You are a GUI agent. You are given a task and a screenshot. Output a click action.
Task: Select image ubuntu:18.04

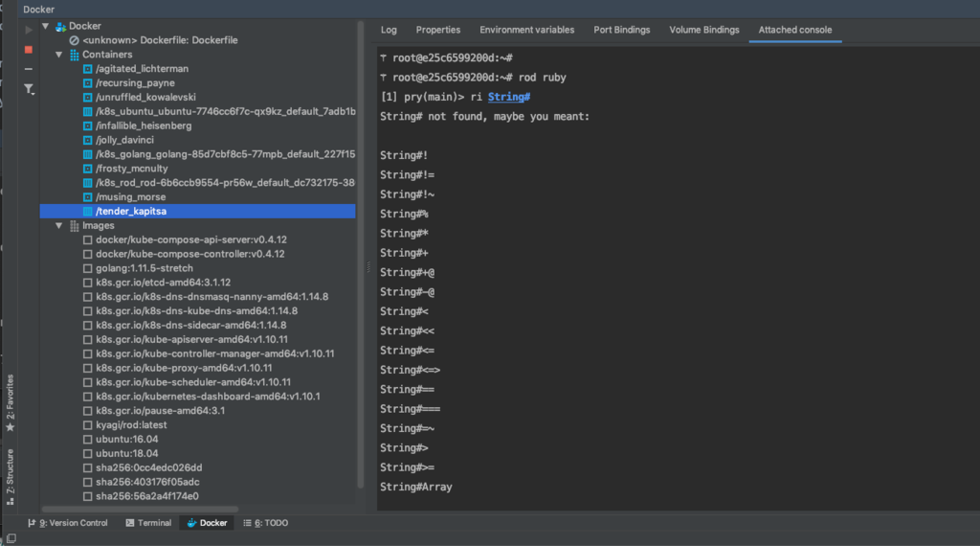(x=127, y=453)
